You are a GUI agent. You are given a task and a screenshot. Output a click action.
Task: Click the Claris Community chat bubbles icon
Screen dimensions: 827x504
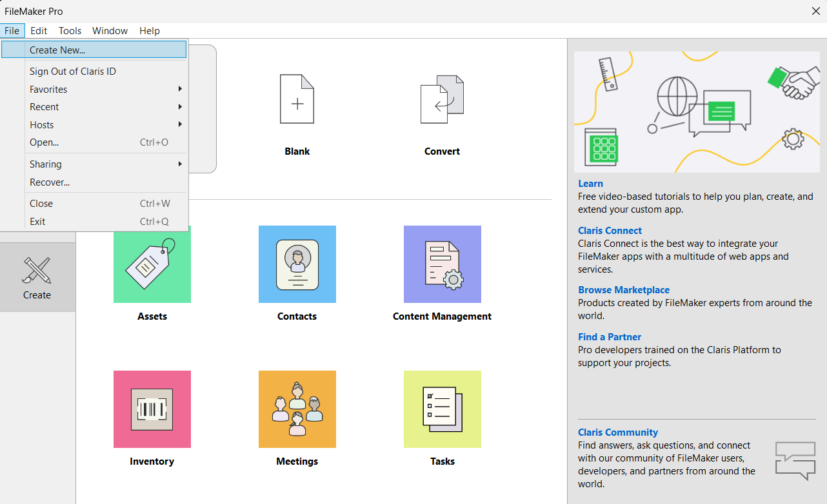tap(795, 460)
